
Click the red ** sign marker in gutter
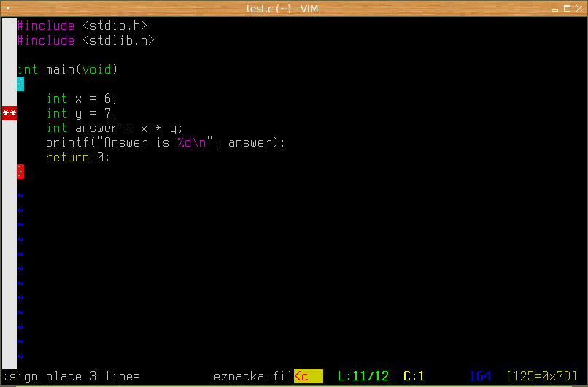pos(9,113)
